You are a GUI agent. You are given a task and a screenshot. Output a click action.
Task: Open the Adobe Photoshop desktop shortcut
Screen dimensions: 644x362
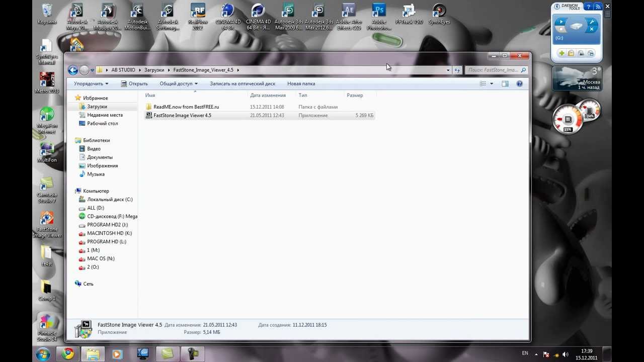379,16
